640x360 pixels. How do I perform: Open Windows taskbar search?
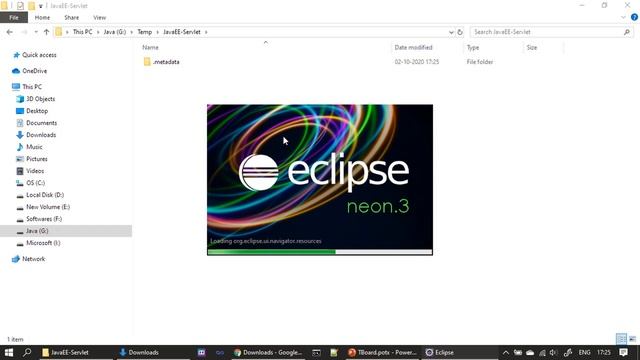click(27, 352)
